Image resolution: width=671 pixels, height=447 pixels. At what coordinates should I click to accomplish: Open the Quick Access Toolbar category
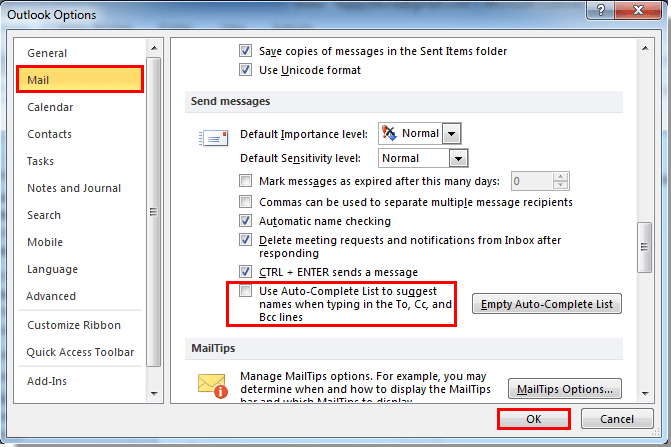tap(80, 352)
